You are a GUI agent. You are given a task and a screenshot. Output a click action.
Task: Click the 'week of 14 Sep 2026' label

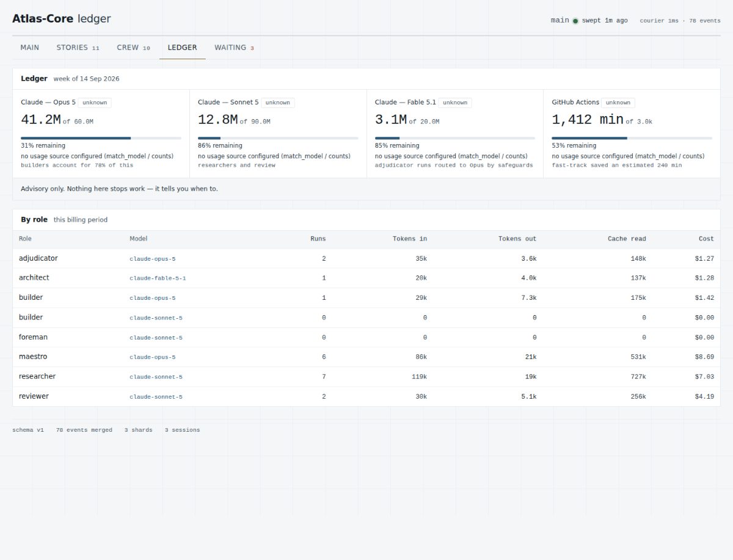[86, 79]
